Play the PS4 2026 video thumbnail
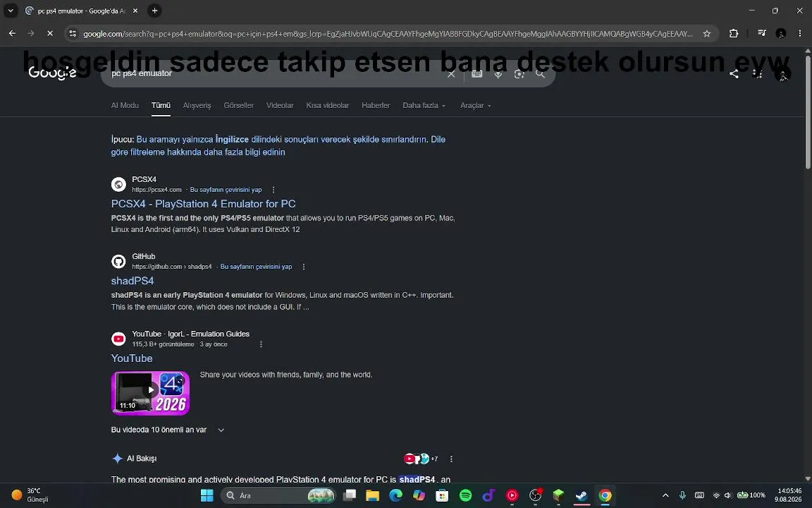 click(x=150, y=394)
